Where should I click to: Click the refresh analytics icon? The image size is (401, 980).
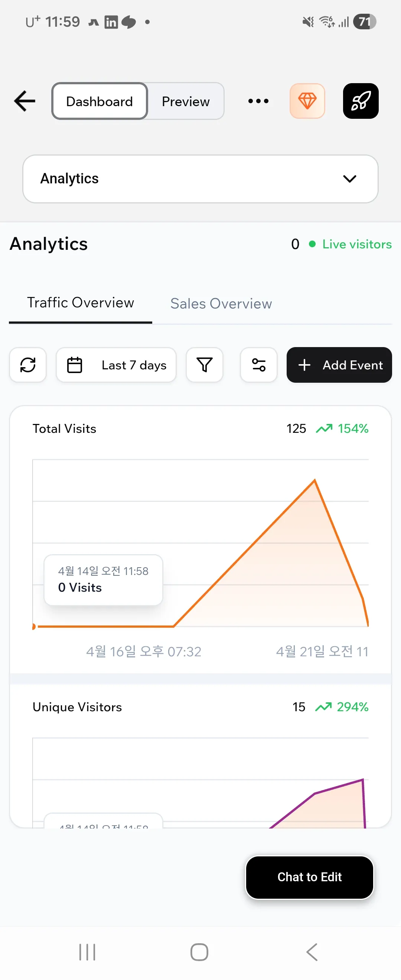(28, 365)
